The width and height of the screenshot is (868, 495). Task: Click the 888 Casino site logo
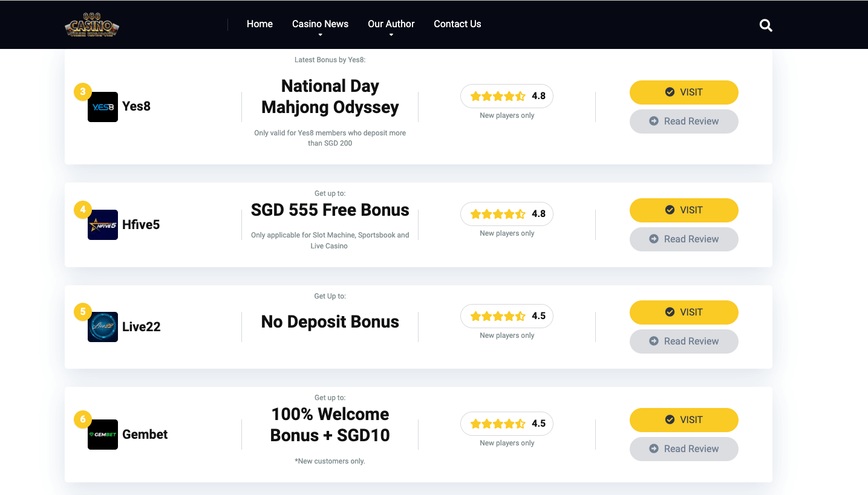(92, 25)
